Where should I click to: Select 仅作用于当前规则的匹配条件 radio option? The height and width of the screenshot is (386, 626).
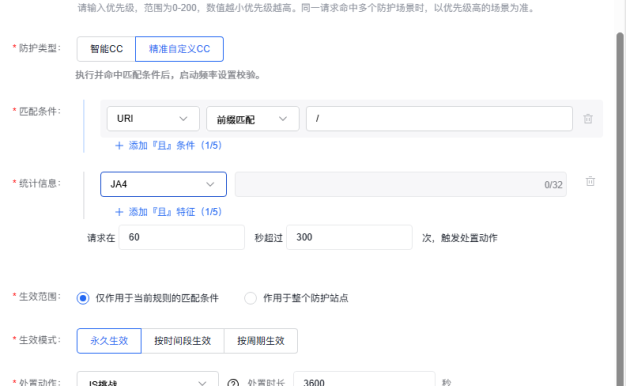tap(83, 298)
